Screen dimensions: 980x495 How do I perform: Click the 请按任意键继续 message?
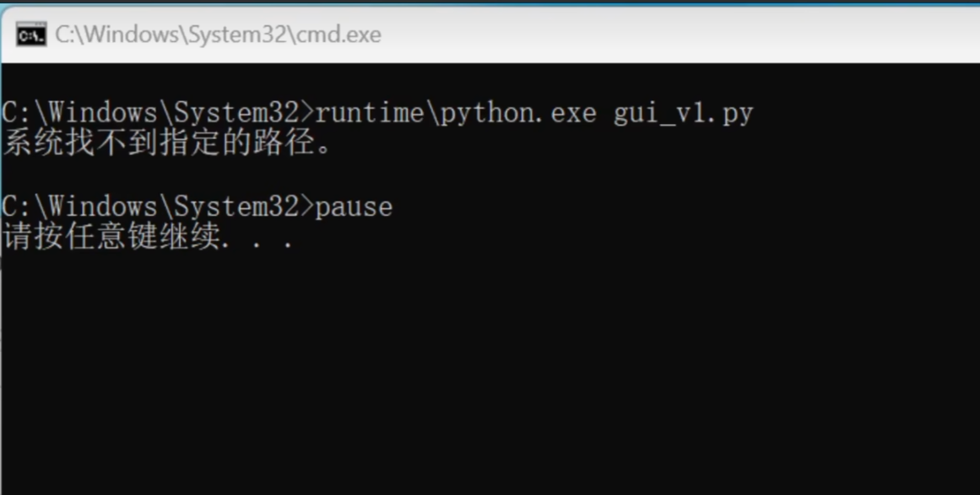tap(112, 237)
